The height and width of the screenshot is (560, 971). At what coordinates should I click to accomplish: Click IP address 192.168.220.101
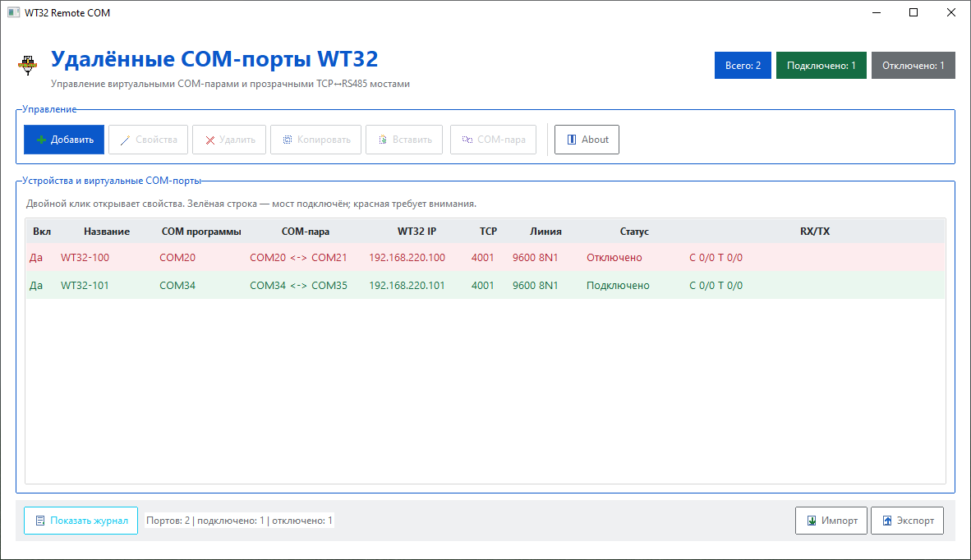click(407, 285)
